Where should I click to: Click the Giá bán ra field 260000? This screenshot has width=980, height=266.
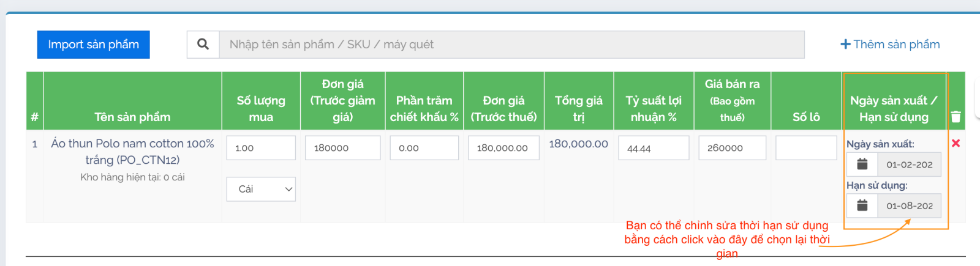tap(732, 148)
